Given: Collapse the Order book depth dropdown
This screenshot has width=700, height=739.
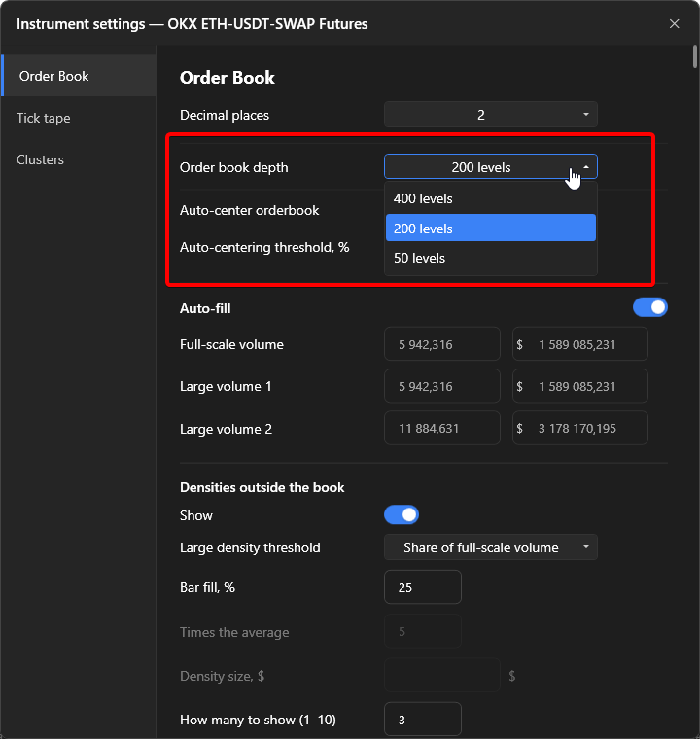Looking at the screenshot, I should (491, 167).
